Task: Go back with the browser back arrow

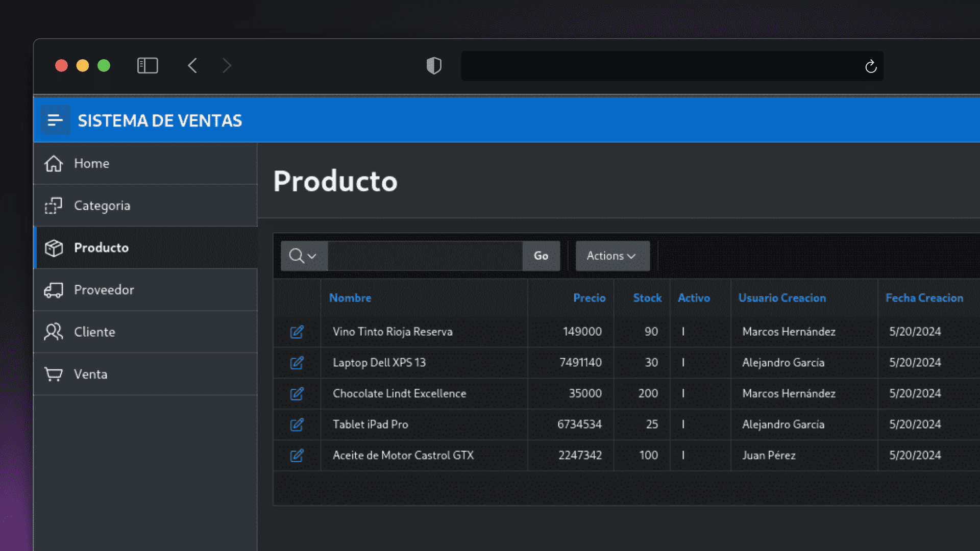Action: tap(192, 65)
